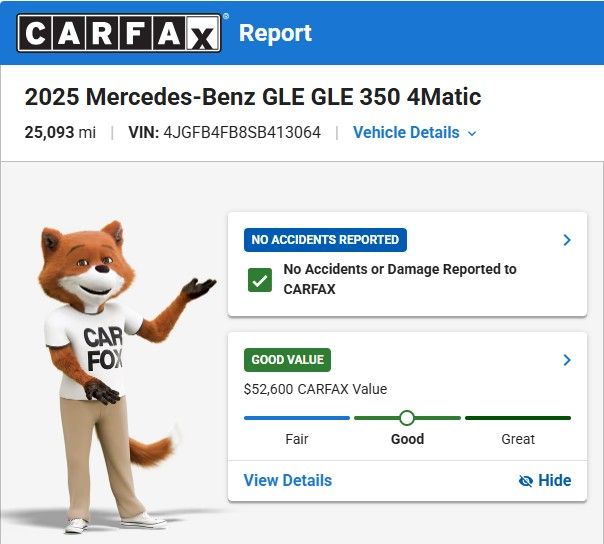Click the crossed-out eye Hide icon
This screenshot has width=604, height=544.
pos(526,481)
